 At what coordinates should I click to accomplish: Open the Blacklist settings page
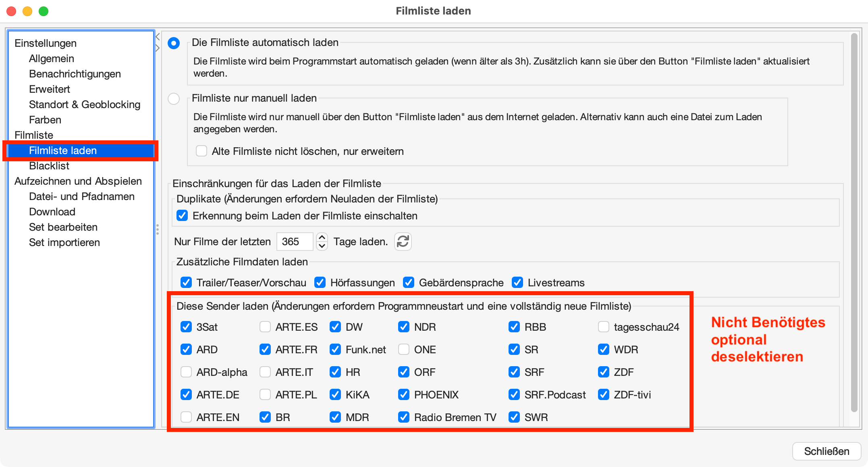click(49, 166)
